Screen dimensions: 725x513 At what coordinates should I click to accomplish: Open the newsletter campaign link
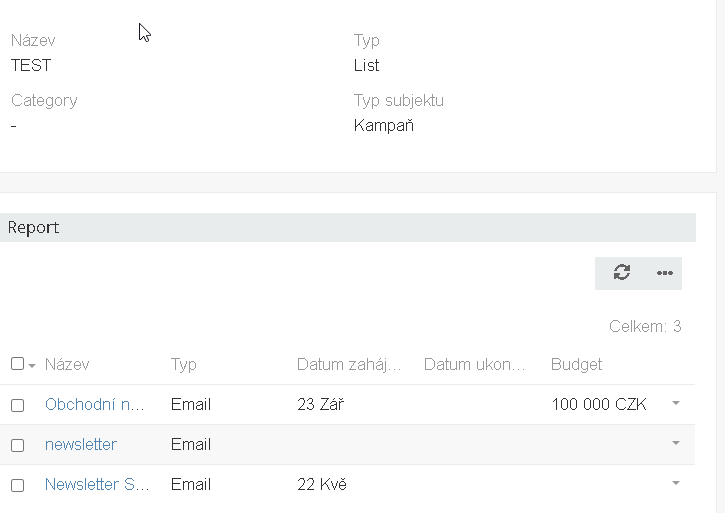[x=81, y=444]
